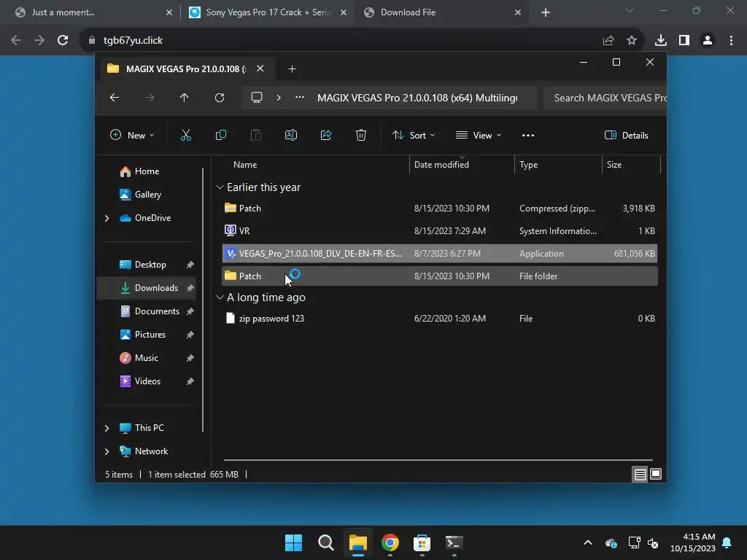Switch to Download File tab
Image resolution: width=747 pixels, height=560 pixels.
[x=442, y=12]
